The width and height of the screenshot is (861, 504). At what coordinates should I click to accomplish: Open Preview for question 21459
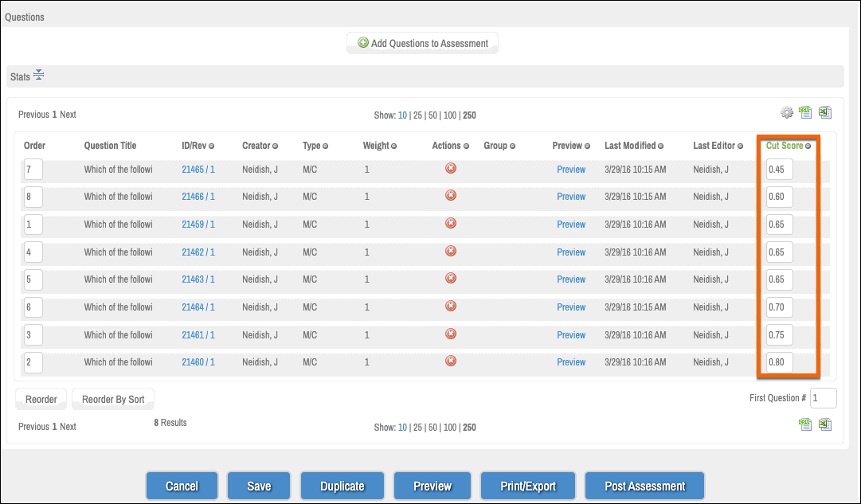click(x=571, y=225)
